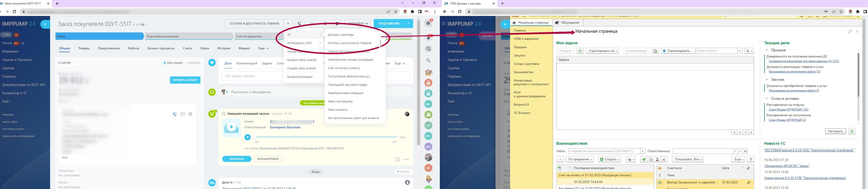The width and height of the screenshot is (868, 189).
Task: Click the refresh icon next to Настроить
Action: pyautogui.click(x=851, y=131)
